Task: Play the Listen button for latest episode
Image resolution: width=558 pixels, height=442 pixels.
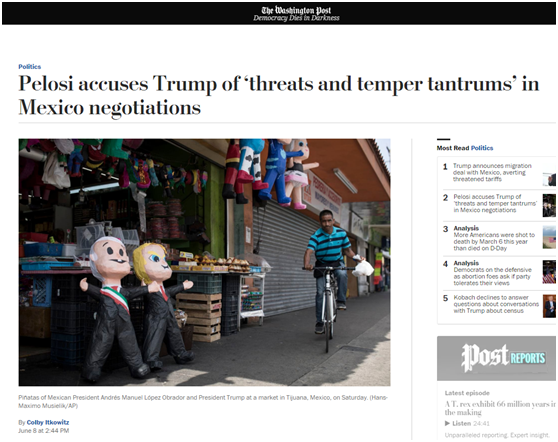Action: coord(462,423)
